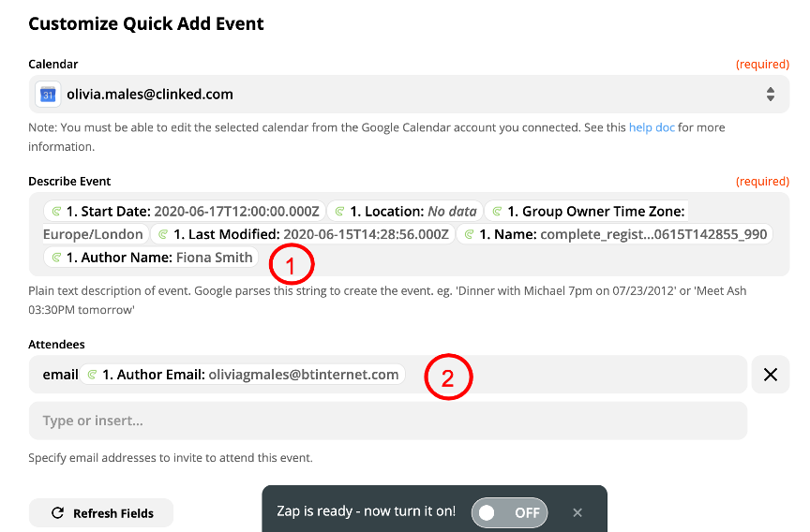The height and width of the screenshot is (532, 810).
Task: Select the Start Date token pill
Action: tap(185, 212)
